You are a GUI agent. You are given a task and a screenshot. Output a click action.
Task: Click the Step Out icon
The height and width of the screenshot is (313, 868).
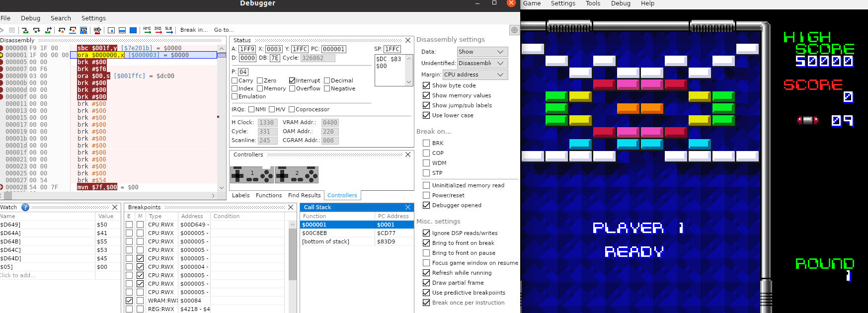point(48,30)
